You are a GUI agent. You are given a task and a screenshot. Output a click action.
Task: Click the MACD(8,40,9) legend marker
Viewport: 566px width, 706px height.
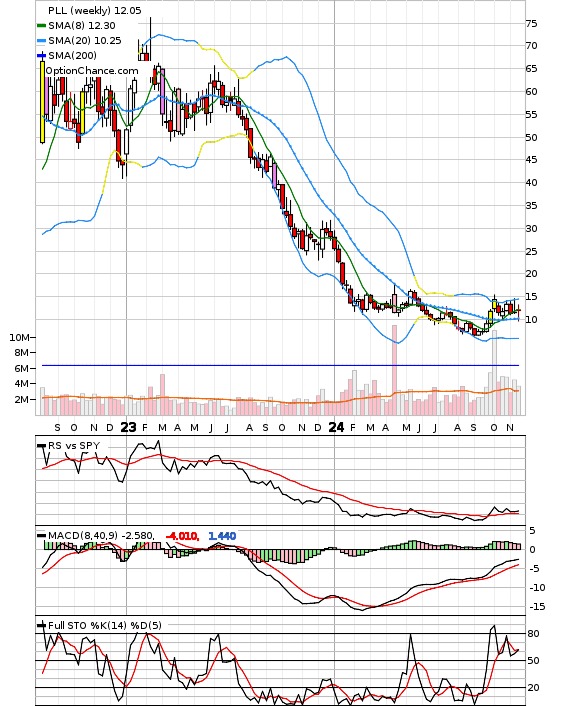pyautogui.click(x=41, y=535)
